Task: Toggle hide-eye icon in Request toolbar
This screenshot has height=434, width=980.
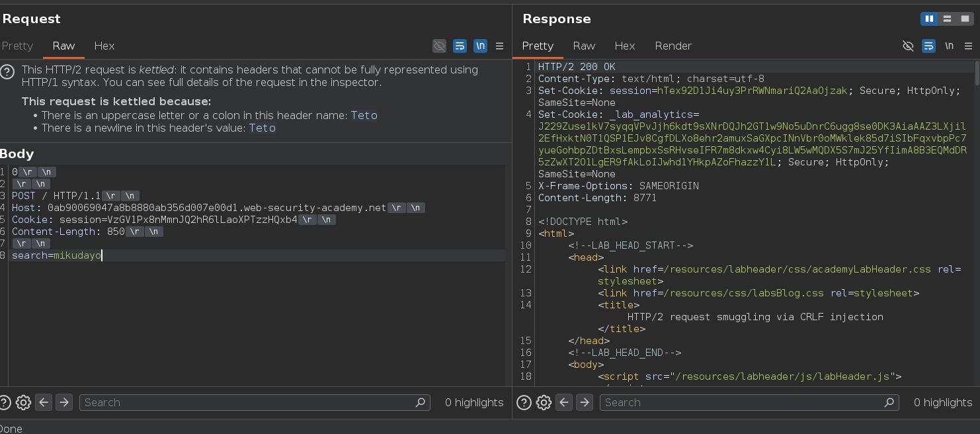Action: 439,46
